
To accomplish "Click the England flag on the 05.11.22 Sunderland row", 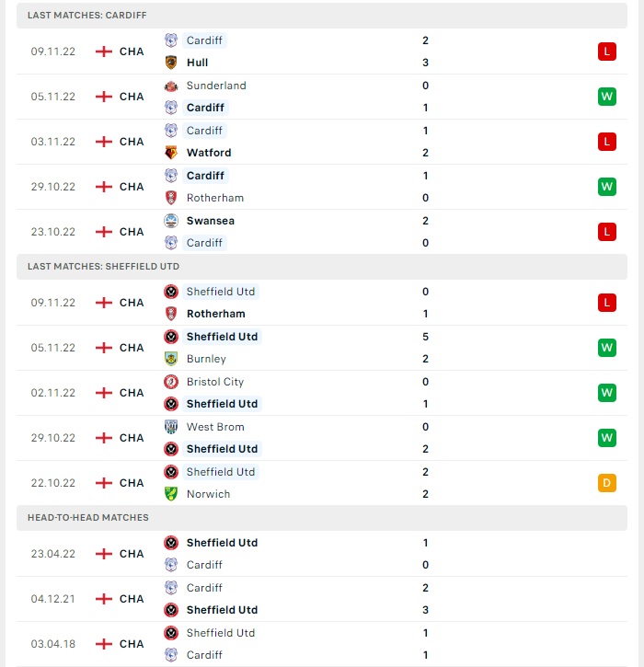I will [x=104, y=97].
